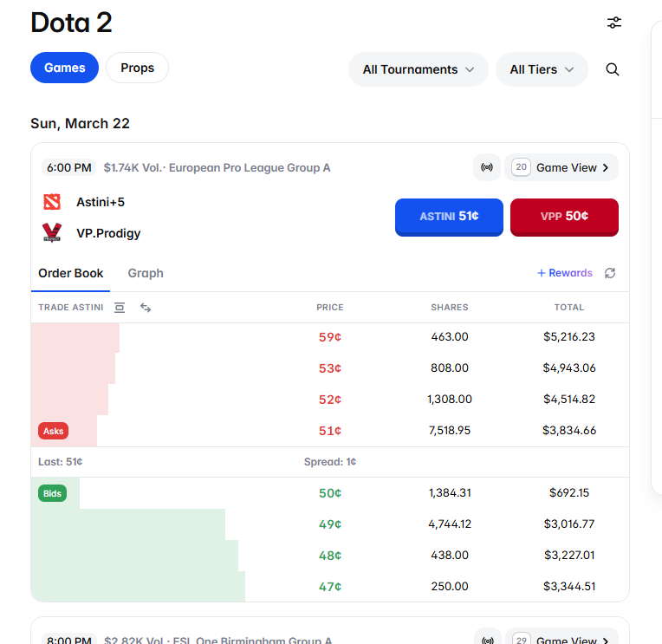The height and width of the screenshot is (644, 662).
Task: Select the 48¢ bid price
Action: tap(330, 556)
